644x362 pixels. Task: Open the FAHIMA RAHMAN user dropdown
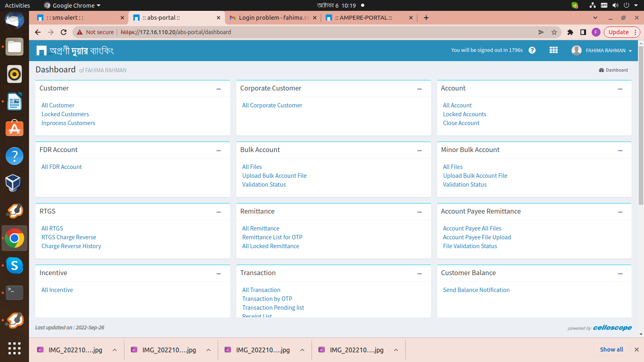click(x=609, y=51)
